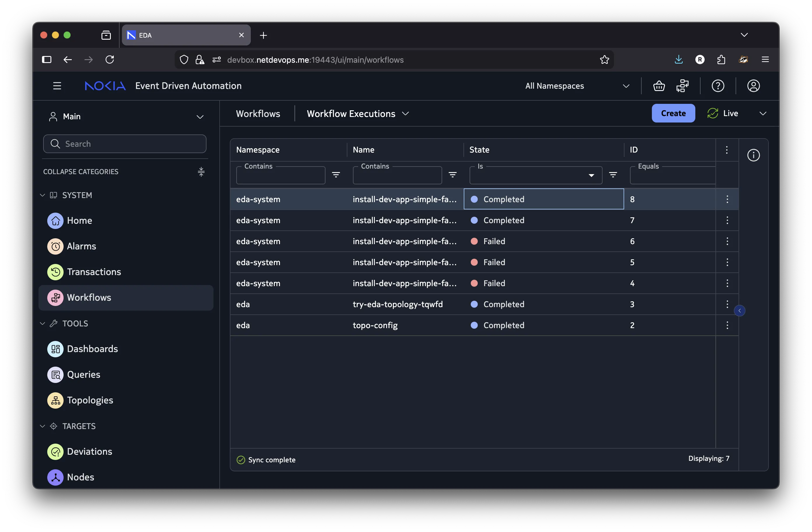Go to Home in sidebar
The image size is (812, 532).
click(126, 220)
